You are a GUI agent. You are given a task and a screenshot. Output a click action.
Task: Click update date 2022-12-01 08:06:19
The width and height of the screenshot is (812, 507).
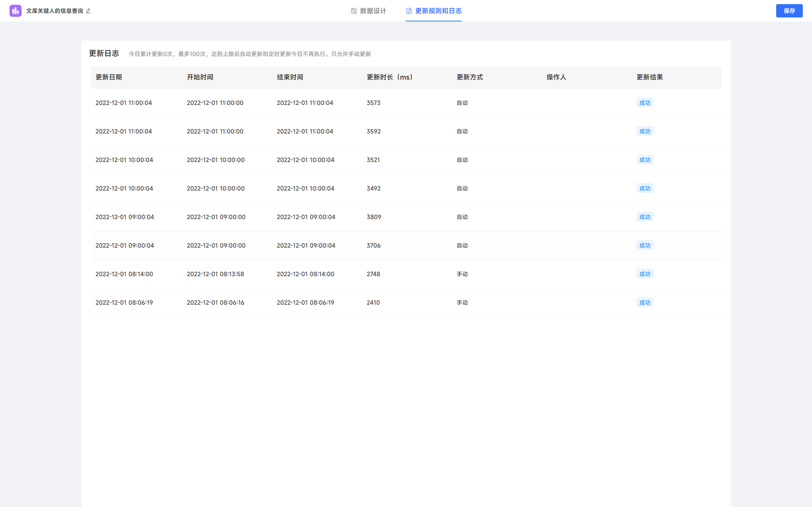124,302
